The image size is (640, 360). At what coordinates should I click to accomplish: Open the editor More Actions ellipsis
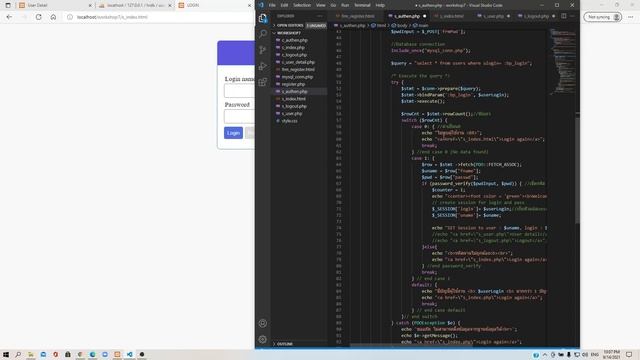click(x=572, y=16)
